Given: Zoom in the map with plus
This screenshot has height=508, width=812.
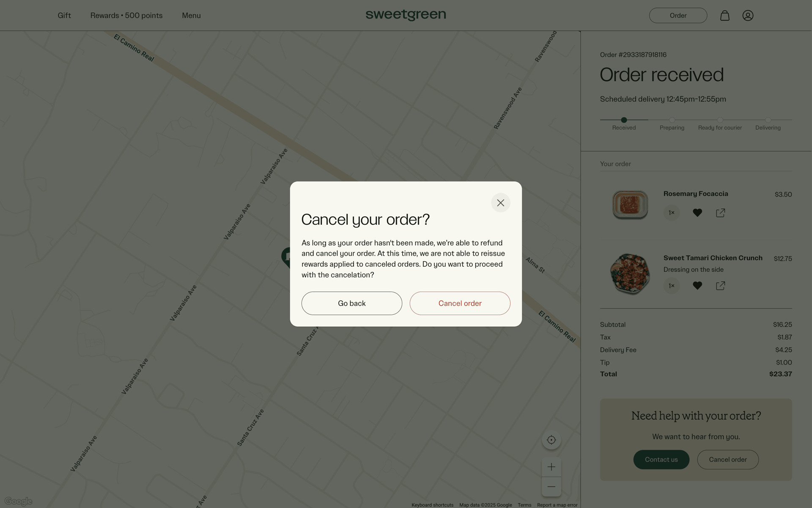Looking at the screenshot, I should [x=551, y=467].
